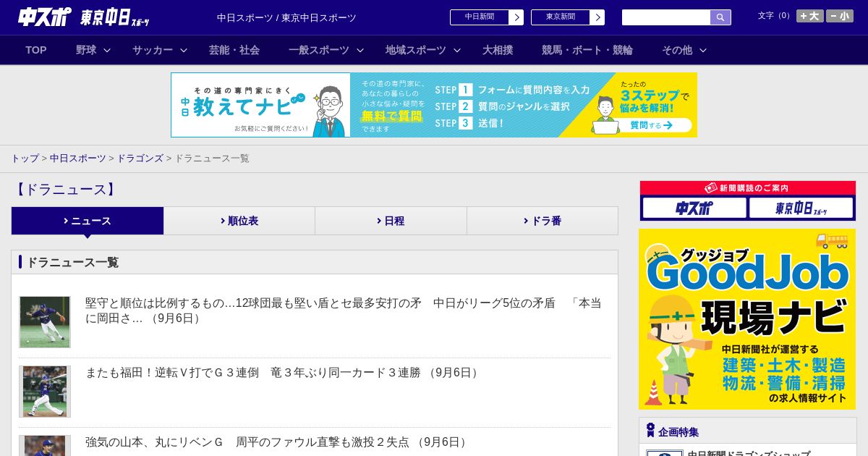Screen dimensions: 868x456
Task: Select 大相撲 in navigation bar
Action: point(498,50)
